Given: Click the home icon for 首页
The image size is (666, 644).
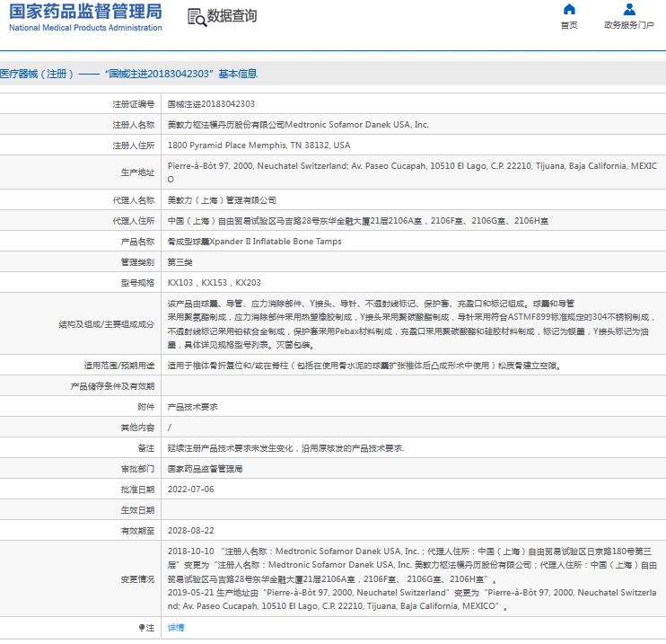Looking at the screenshot, I should click(x=569, y=9).
